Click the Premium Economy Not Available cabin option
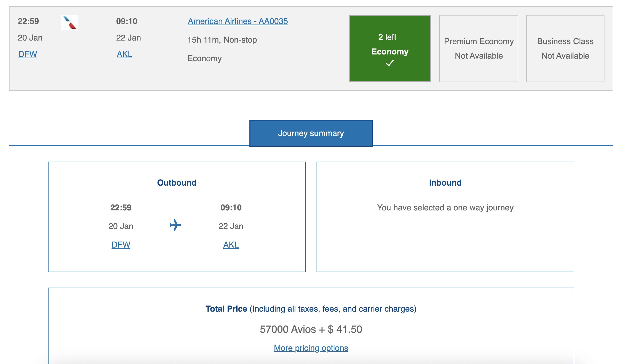The width and height of the screenshot is (630, 364). coord(479,49)
